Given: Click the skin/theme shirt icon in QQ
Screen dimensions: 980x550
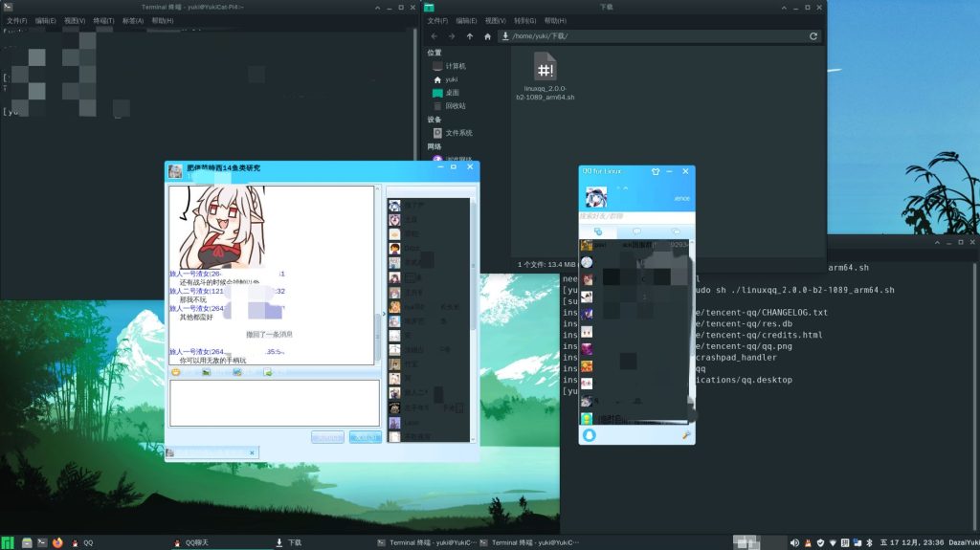Looking at the screenshot, I should (656, 171).
